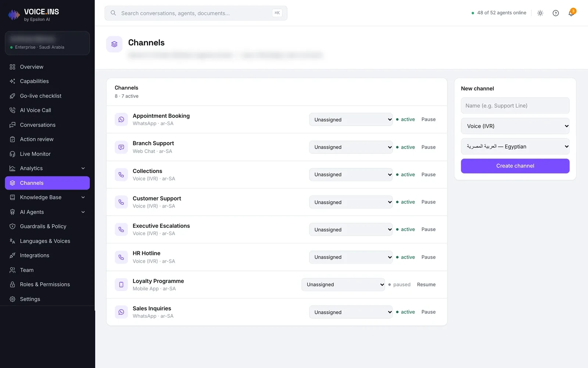Click the phone icon for Executive Escalations

121,229
